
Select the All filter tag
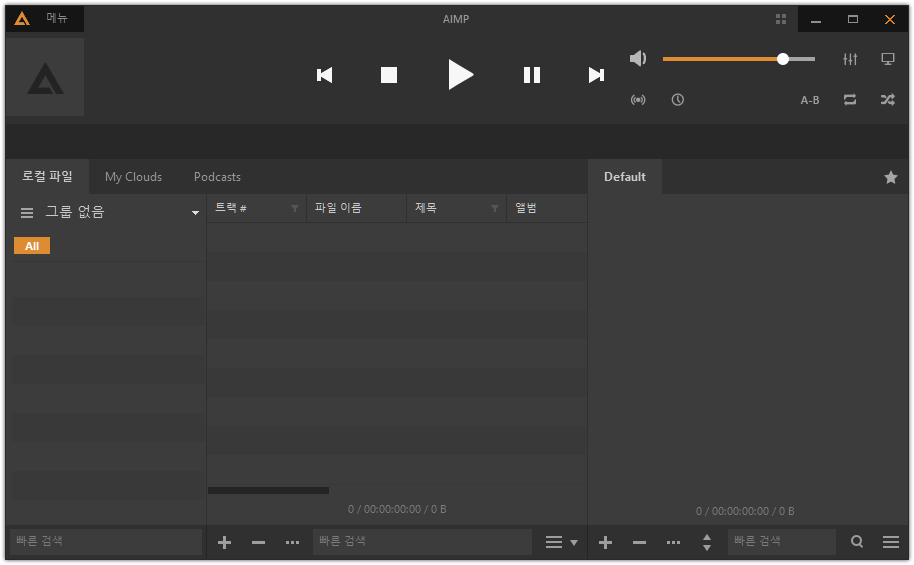tap(32, 245)
